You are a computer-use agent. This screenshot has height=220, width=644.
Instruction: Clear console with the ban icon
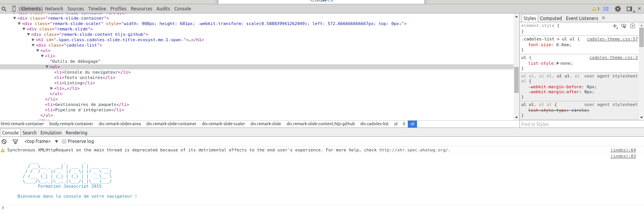4,141
